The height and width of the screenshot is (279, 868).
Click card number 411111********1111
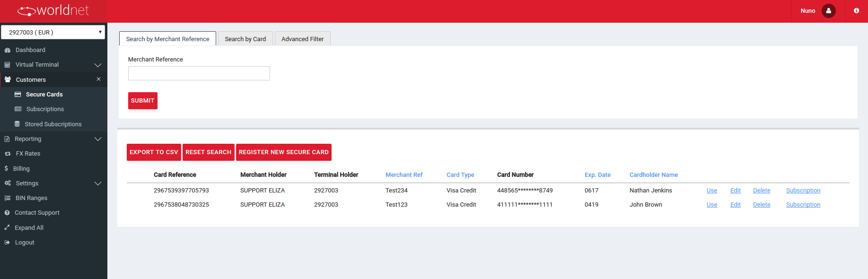click(525, 205)
